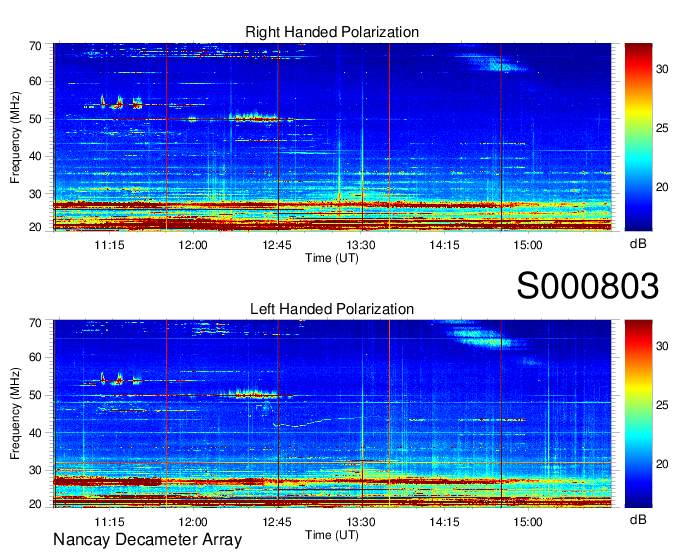680x552 pixels.
Task: Click 15:00 tick of Left Handed plot
Action: (528, 522)
